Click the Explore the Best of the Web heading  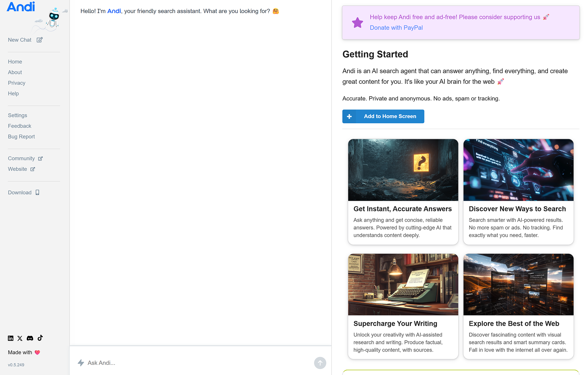514,323
